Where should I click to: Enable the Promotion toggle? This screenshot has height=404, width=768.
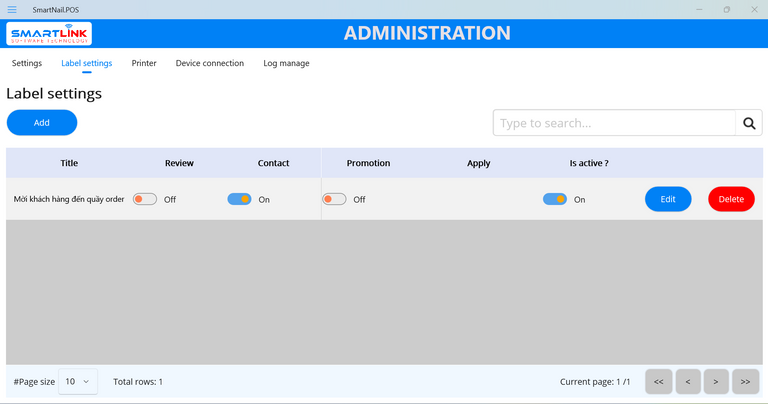pyautogui.click(x=334, y=199)
